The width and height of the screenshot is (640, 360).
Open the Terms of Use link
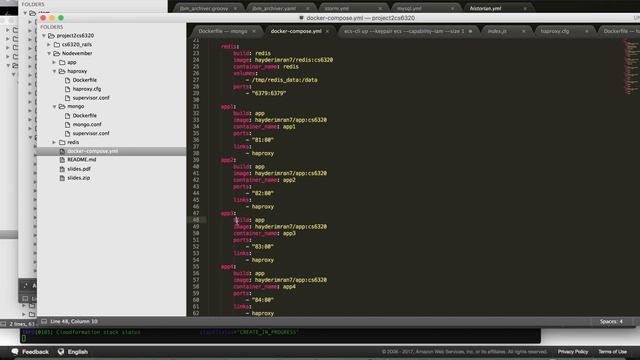pos(612,351)
